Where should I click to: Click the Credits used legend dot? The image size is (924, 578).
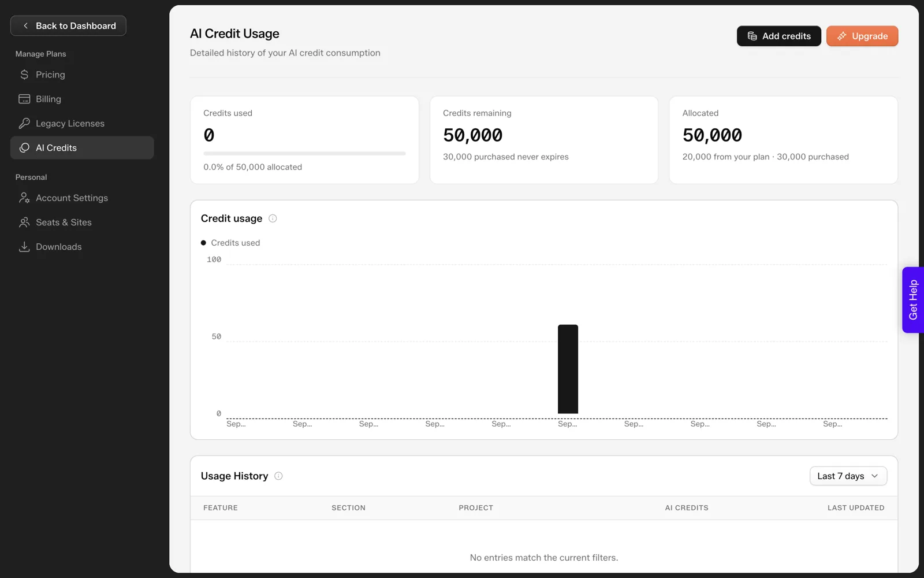(203, 243)
